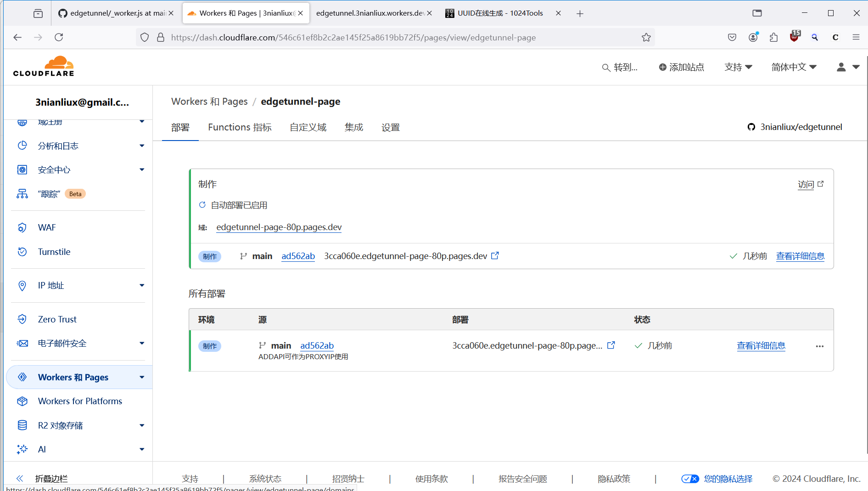Open the IP 地址 sidebar icon
The image size is (868, 491).
[x=22, y=285]
